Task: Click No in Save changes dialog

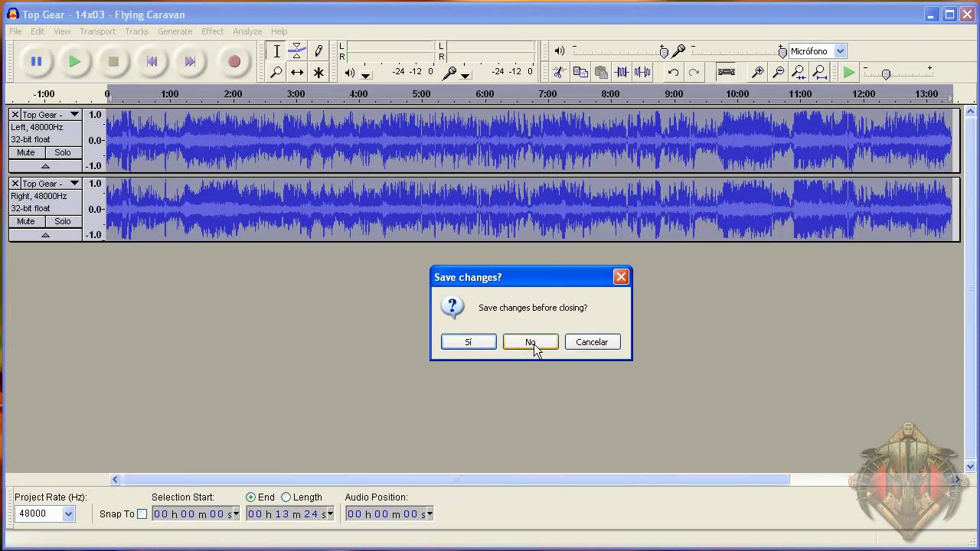Action: click(531, 342)
